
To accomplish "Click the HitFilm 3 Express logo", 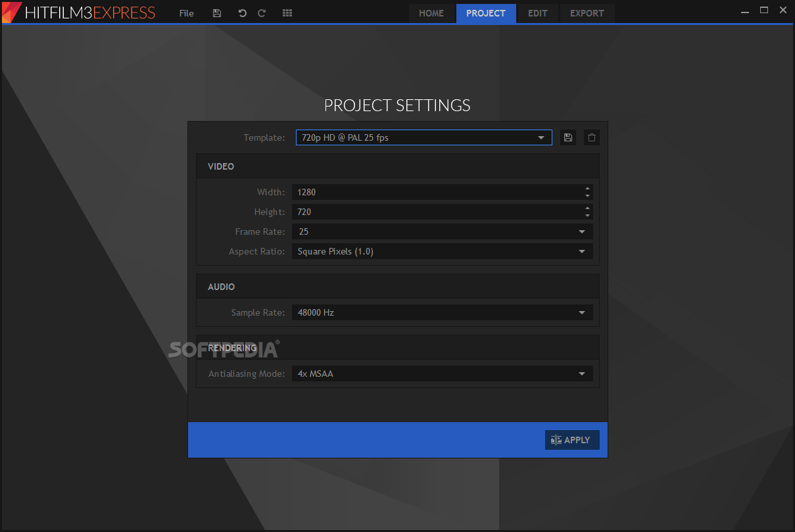I will point(79,12).
